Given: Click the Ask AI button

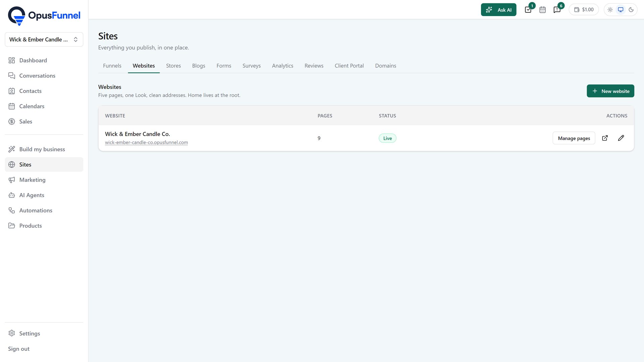Looking at the screenshot, I should click(498, 10).
